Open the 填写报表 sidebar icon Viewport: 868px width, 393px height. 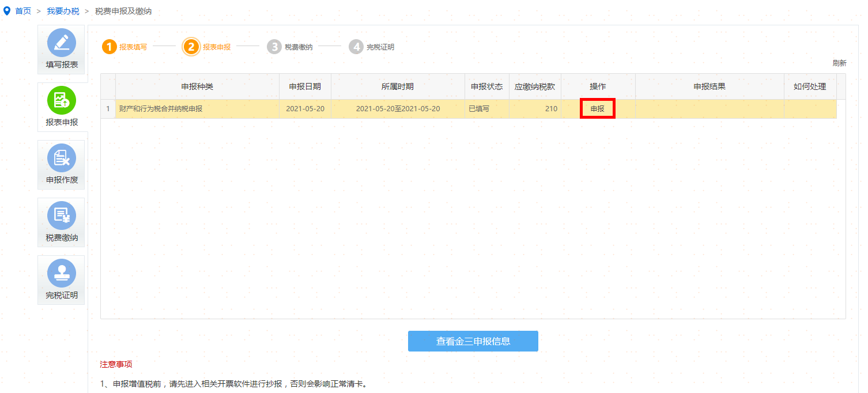click(x=61, y=50)
